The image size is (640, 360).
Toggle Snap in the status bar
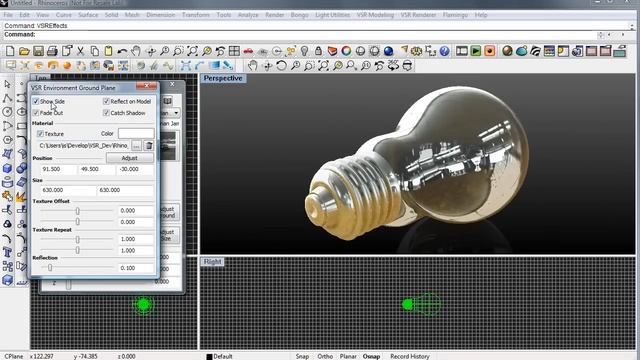302,356
